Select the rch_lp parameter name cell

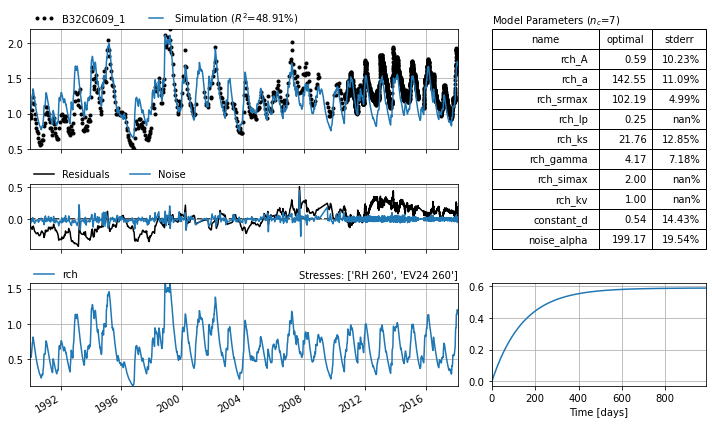(x=546, y=119)
